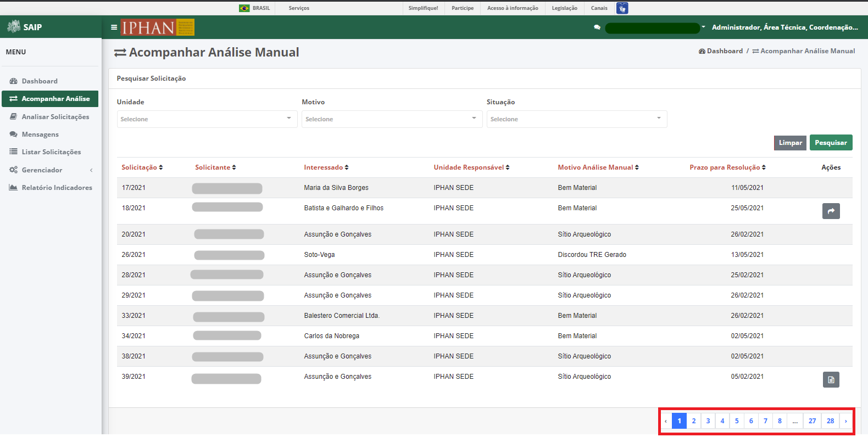
Task: Go to page 4
Action: 722,421
